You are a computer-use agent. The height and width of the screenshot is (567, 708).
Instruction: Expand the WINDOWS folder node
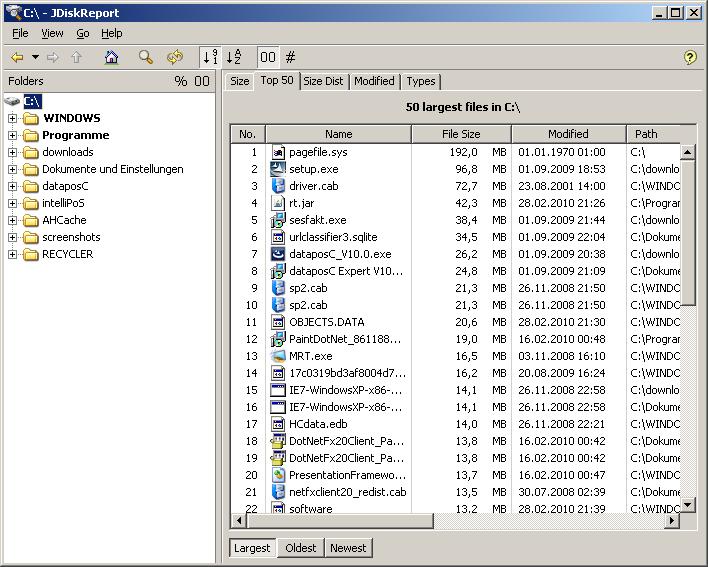(13, 118)
